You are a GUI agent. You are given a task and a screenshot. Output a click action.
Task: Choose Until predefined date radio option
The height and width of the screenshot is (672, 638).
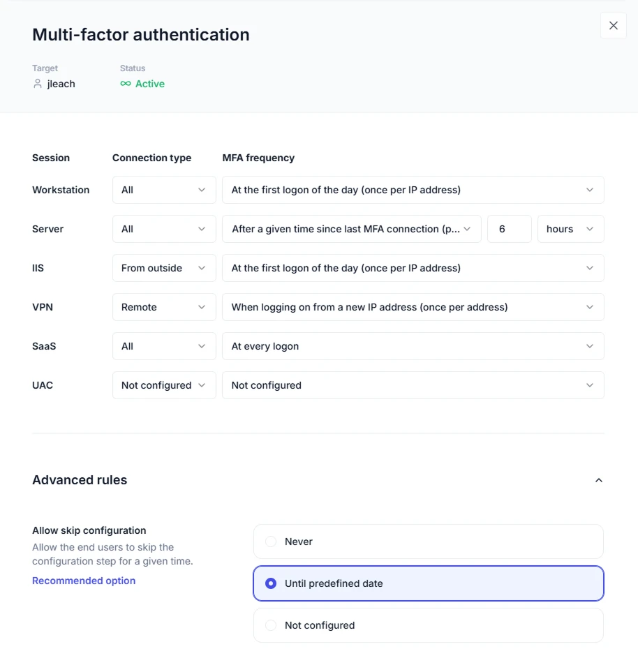(271, 583)
